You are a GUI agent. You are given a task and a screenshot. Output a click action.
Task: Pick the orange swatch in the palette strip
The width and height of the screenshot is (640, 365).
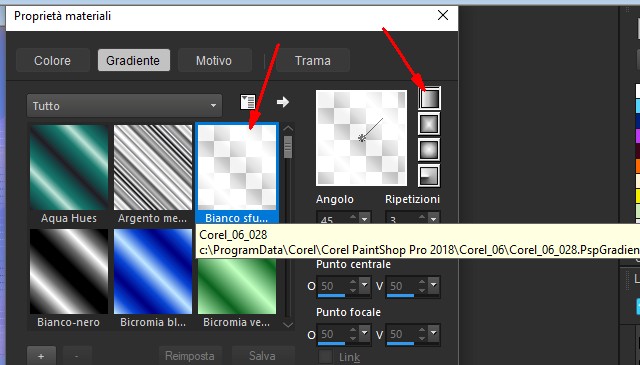(x=638, y=166)
